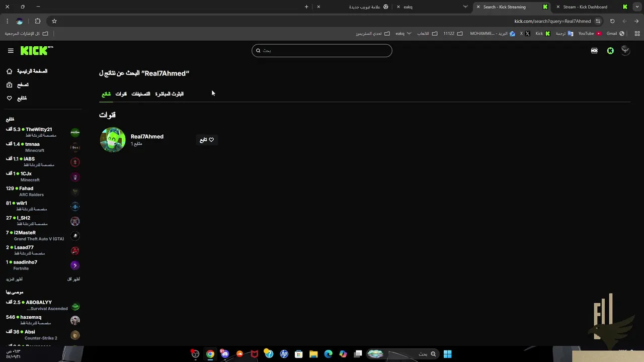Open Windows Start menu
Screen dimensions: 644x362
point(447,354)
